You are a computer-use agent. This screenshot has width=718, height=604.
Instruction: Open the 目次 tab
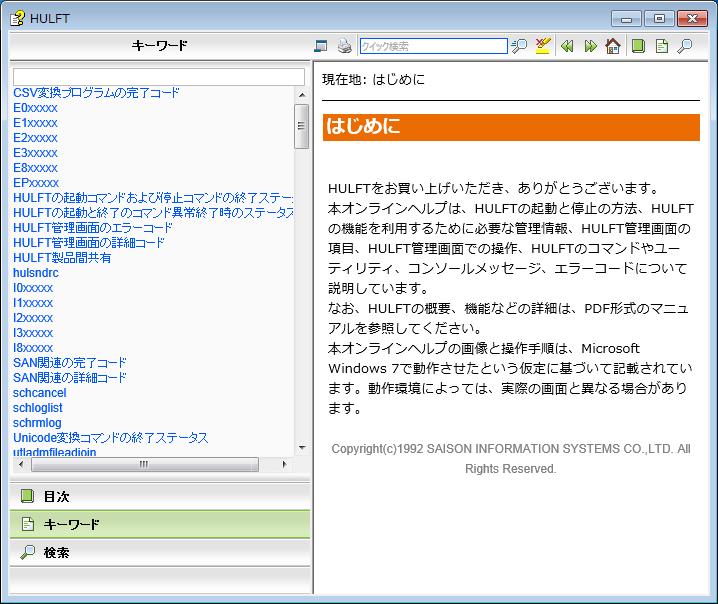pyautogui.click(x=160, y=496)
